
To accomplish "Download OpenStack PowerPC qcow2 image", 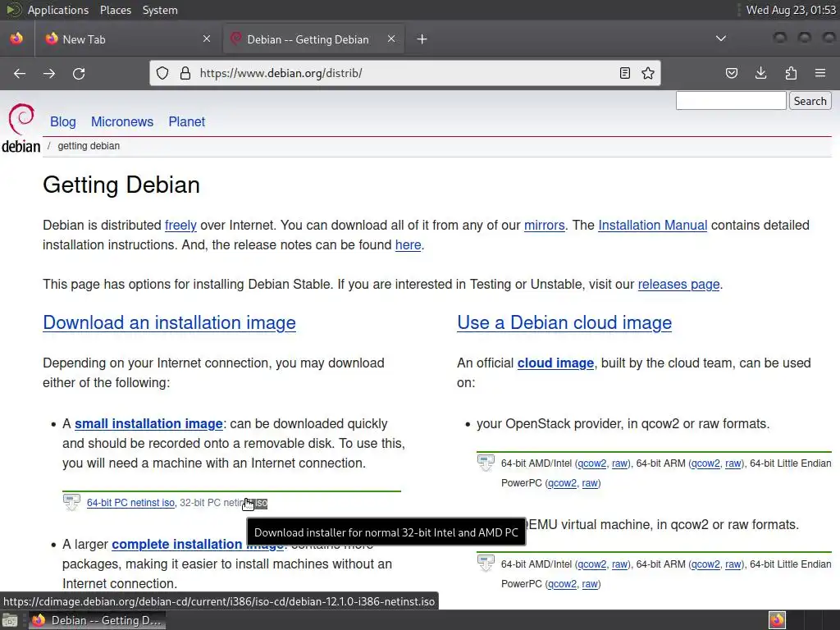I will tap(562, 483).
